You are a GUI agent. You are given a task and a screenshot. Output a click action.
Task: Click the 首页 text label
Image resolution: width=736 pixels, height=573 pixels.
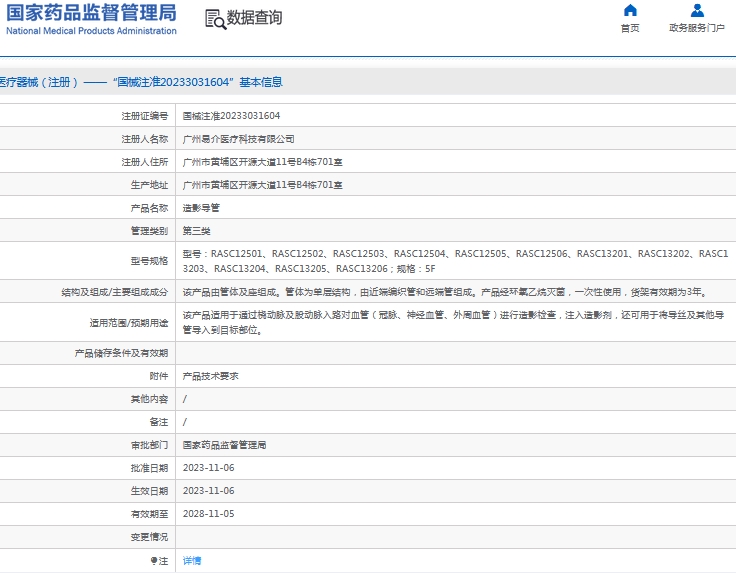pyautogui.click(x=630, y=28)
